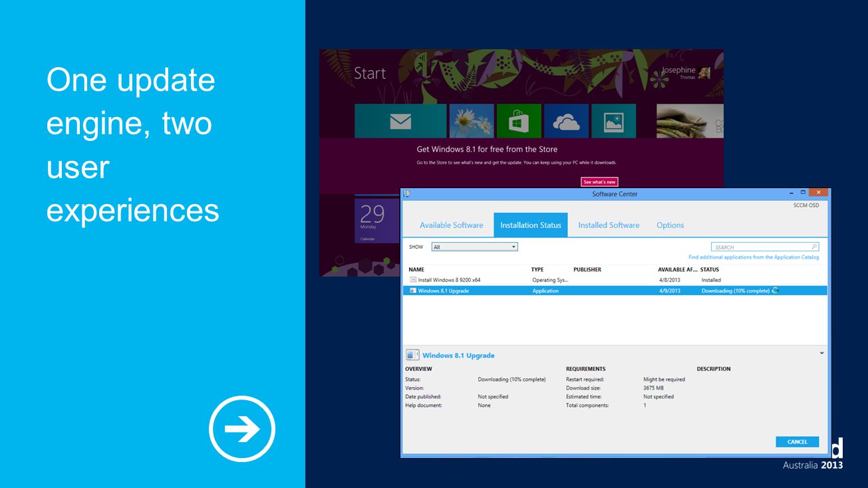Select the Windows 8.1 Upgrade row
The height and width of the screenshot is (488, 868).
click(x=615, y=291)
